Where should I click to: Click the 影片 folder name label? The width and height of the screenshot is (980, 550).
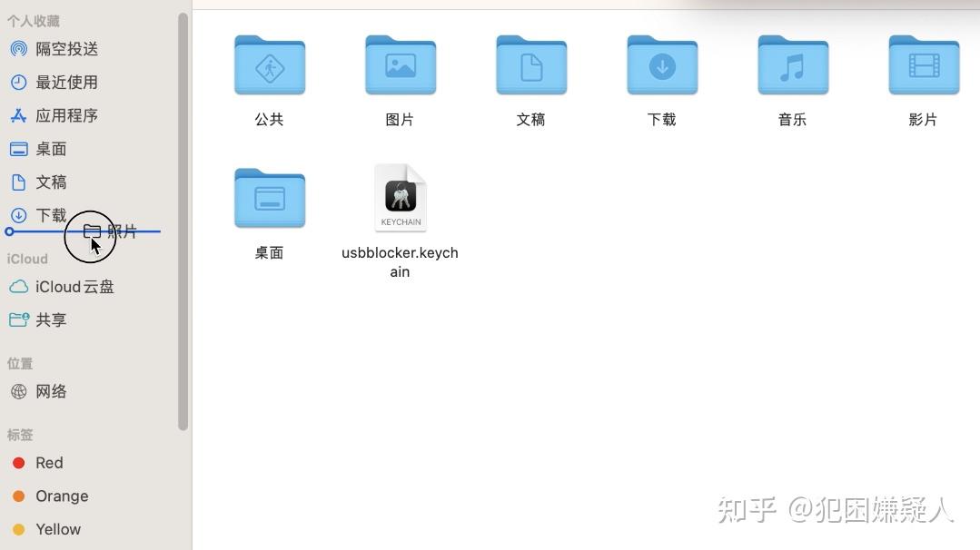[x=924, y=119]
